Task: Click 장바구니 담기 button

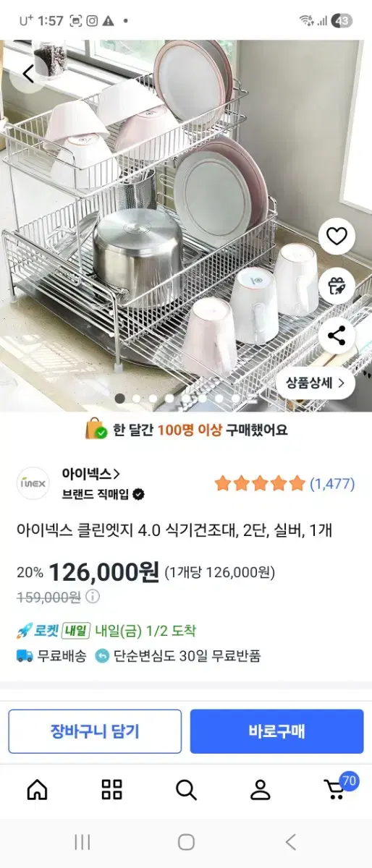Action: (x=95, y=731)
